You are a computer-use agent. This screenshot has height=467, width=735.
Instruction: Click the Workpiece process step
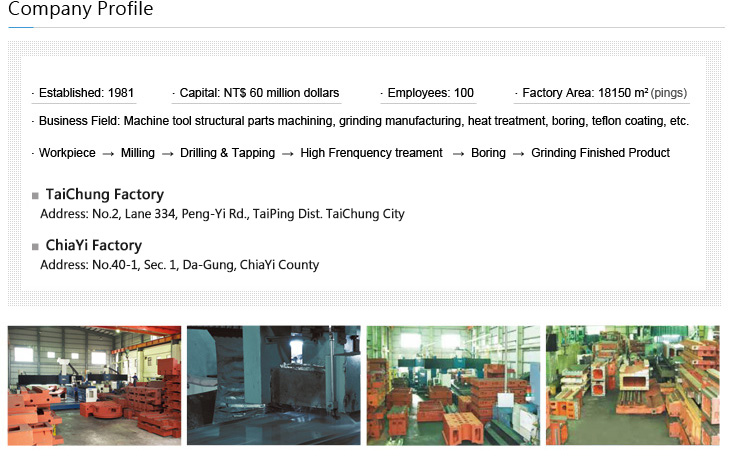pos(67,153)
